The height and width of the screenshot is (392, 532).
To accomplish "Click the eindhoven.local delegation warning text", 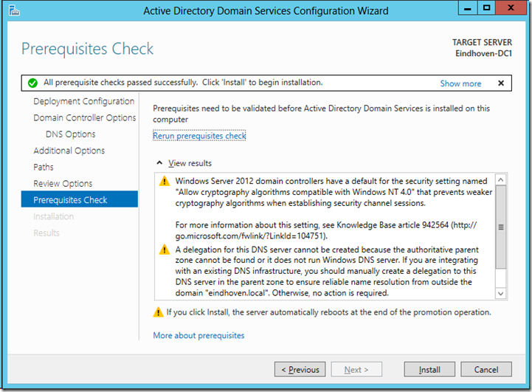I will tap(327, 271).
